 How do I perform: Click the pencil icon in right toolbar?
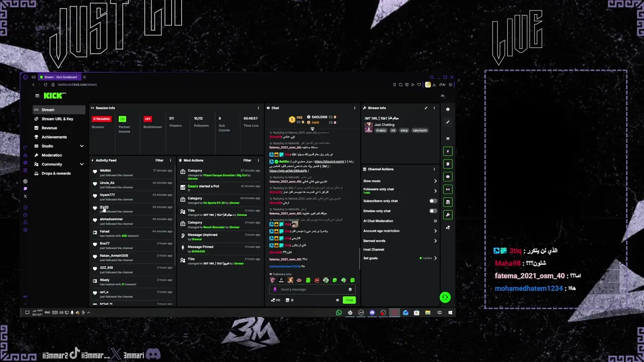(448, 122)
